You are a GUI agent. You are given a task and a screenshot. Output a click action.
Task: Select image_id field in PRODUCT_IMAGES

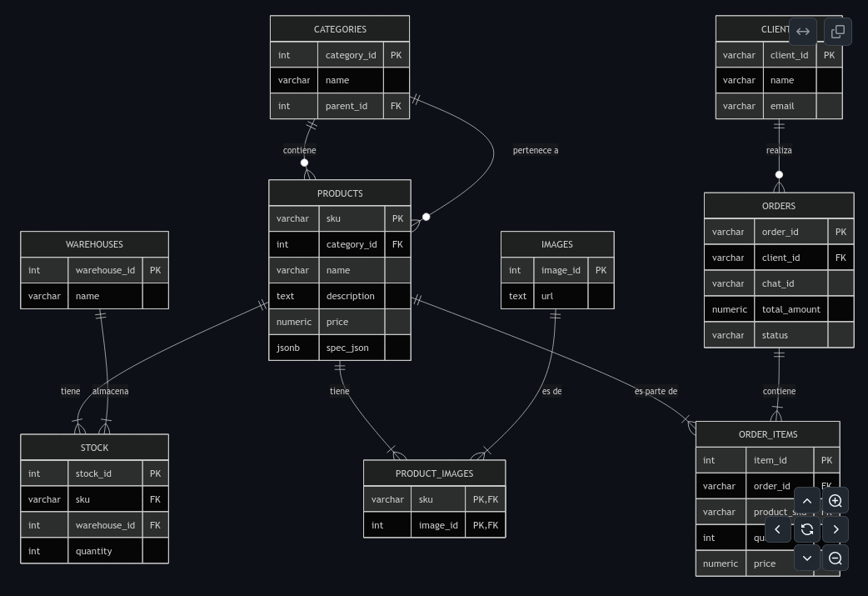435,525
